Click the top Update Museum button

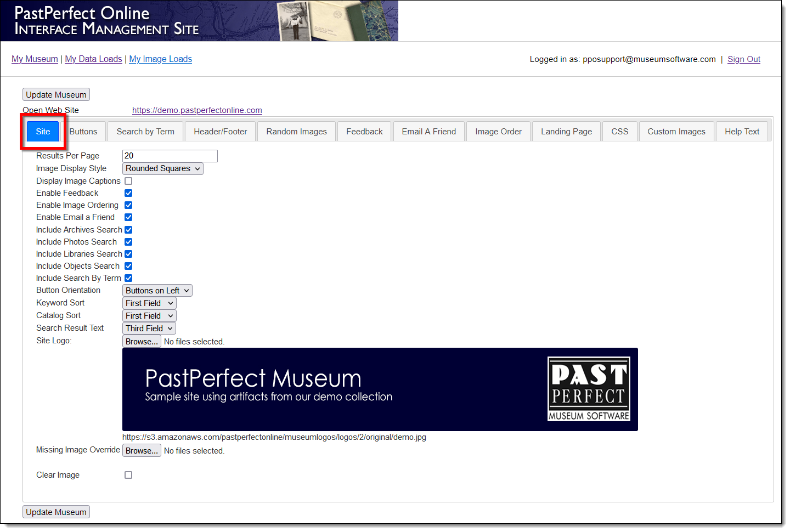pos(56,95)
